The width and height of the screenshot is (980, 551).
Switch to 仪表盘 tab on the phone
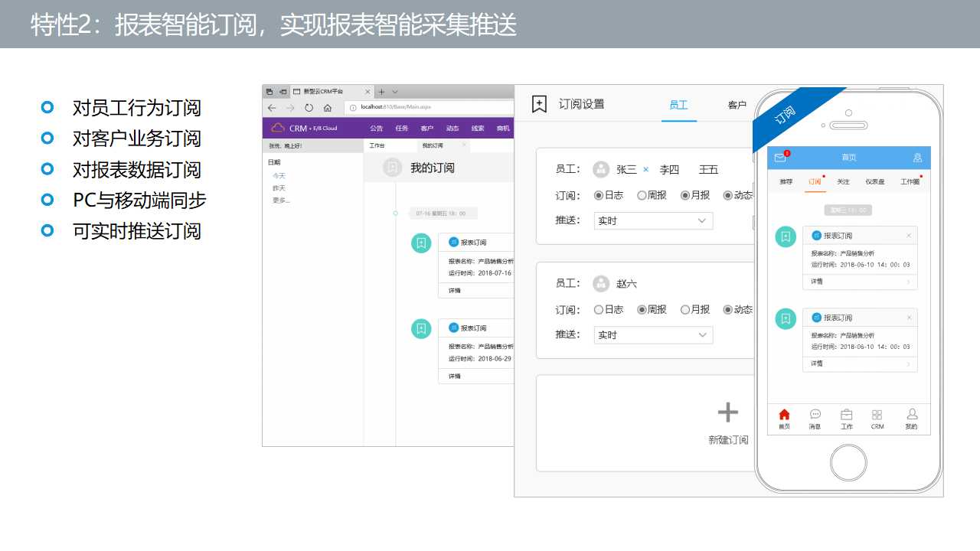pyautogui.click(x=875, y=182)
